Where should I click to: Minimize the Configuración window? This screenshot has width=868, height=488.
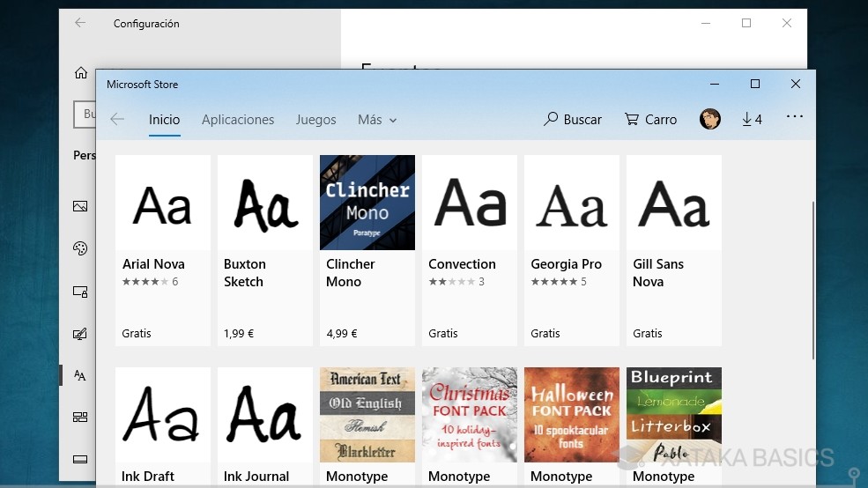pyautogui.click(x=706, y=23)
